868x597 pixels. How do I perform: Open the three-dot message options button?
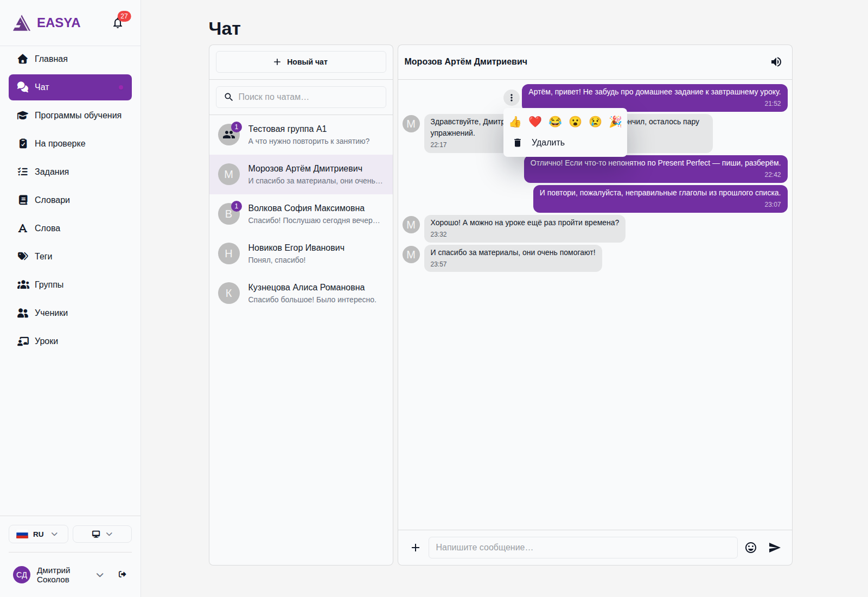point(511,98)
